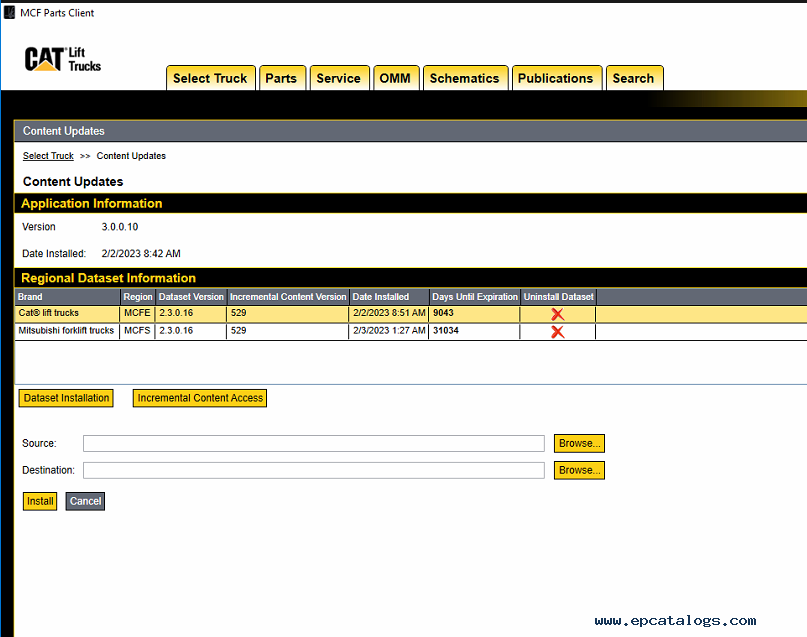This screenshot has height=637, width=807.
Task: Click the Content Updates panel title bar
Action: tap(411, 131)
